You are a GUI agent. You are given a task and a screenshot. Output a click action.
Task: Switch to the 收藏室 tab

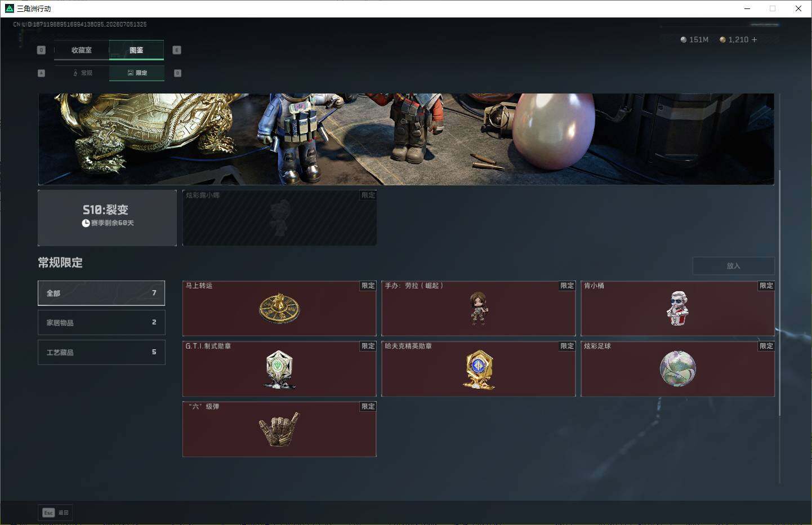(x=82, y=50)
